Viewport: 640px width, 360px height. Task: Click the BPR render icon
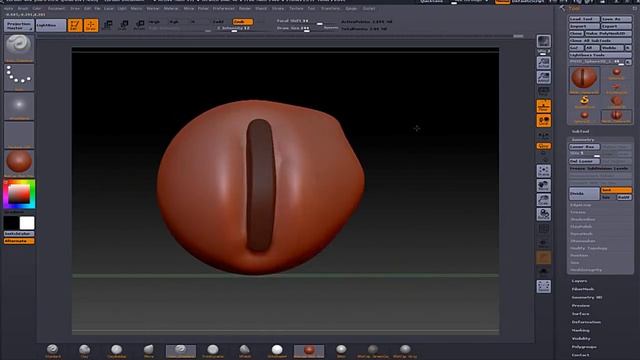point(543,41)
